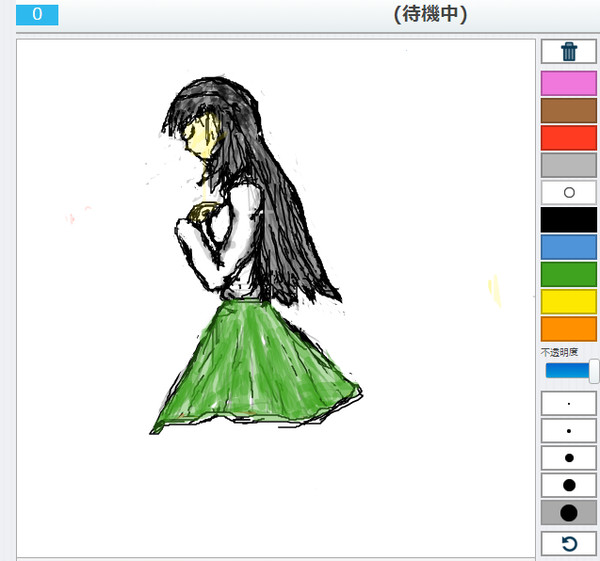Choose the medium brush size dot
Image resolution: width=600 pixels, height=561 pixels.
[x=569, y=458]
